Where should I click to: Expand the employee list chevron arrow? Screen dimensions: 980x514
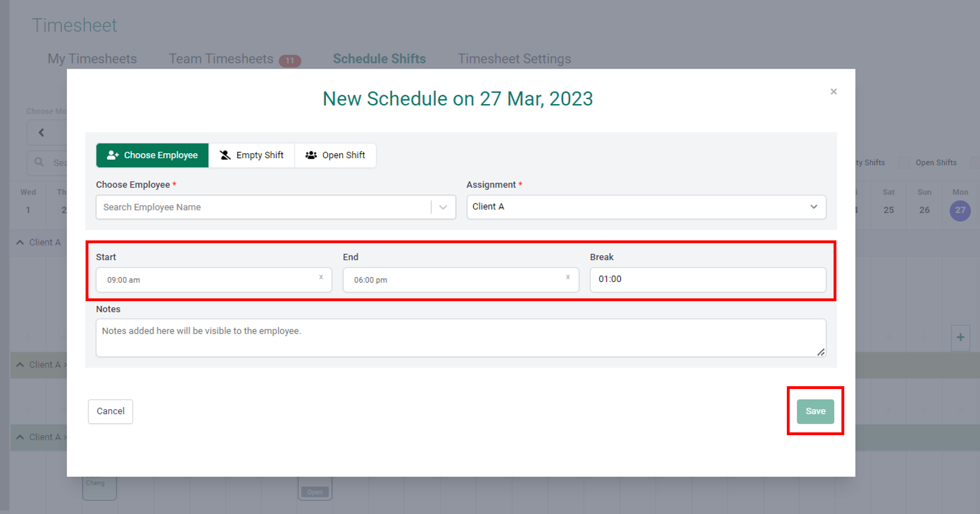pyautogui.click(x=443, y=207)
